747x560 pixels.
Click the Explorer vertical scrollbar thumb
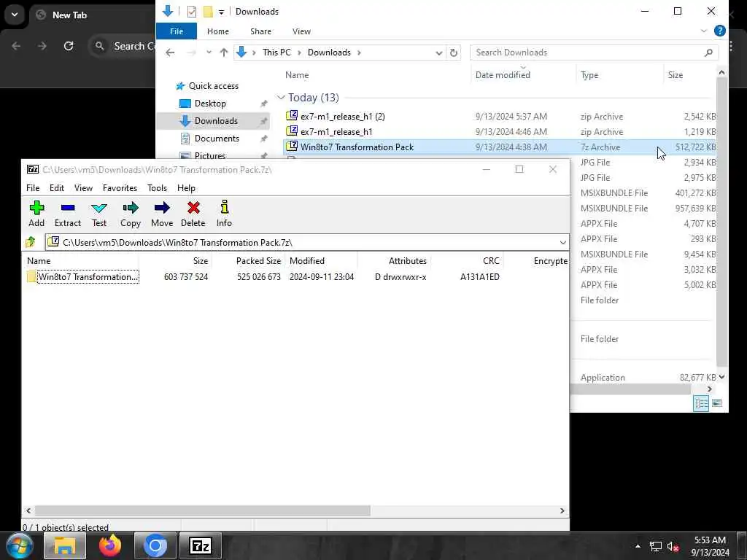[x=721, y=222]
